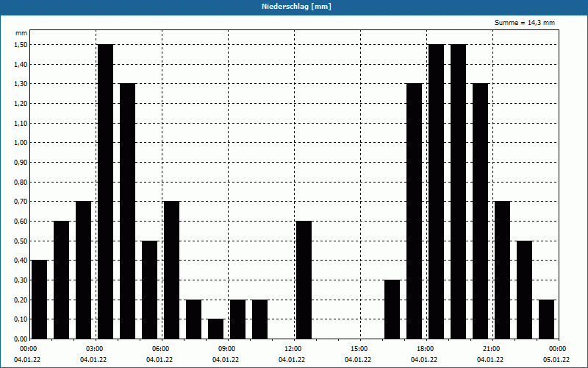Click the 1,20 y-axis value
588x368 pixels.
tap(19, 103)
